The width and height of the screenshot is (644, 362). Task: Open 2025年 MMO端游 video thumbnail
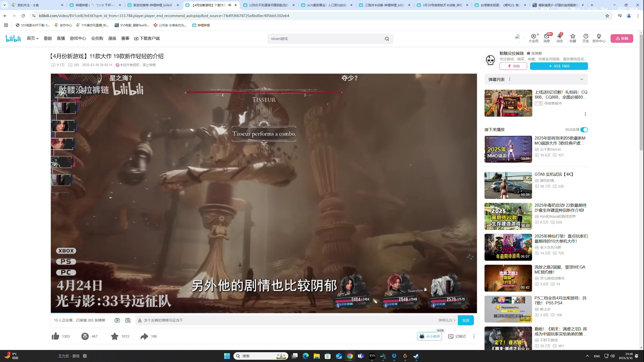coord(508,149)
